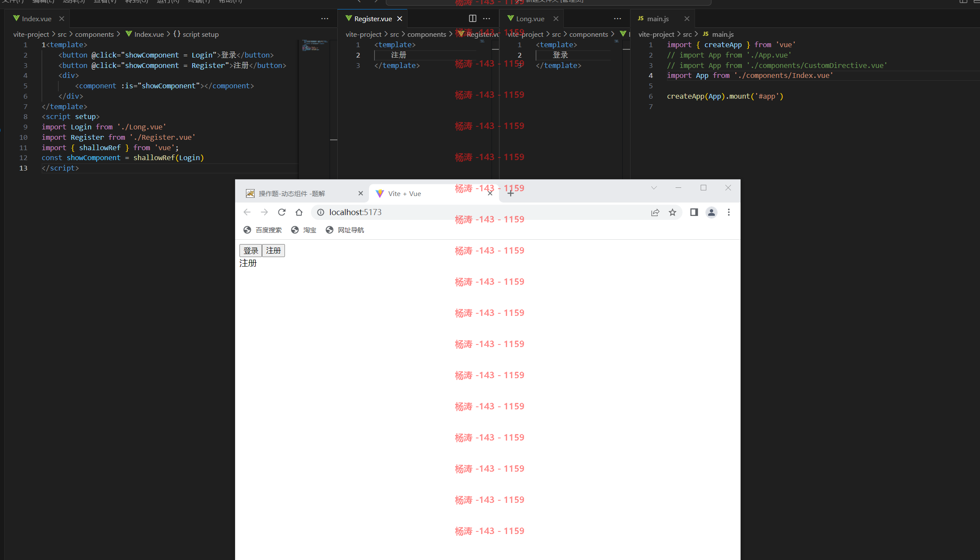Close the Vite + Vue browser tab

pyautogui.click(x=490, y=193)
